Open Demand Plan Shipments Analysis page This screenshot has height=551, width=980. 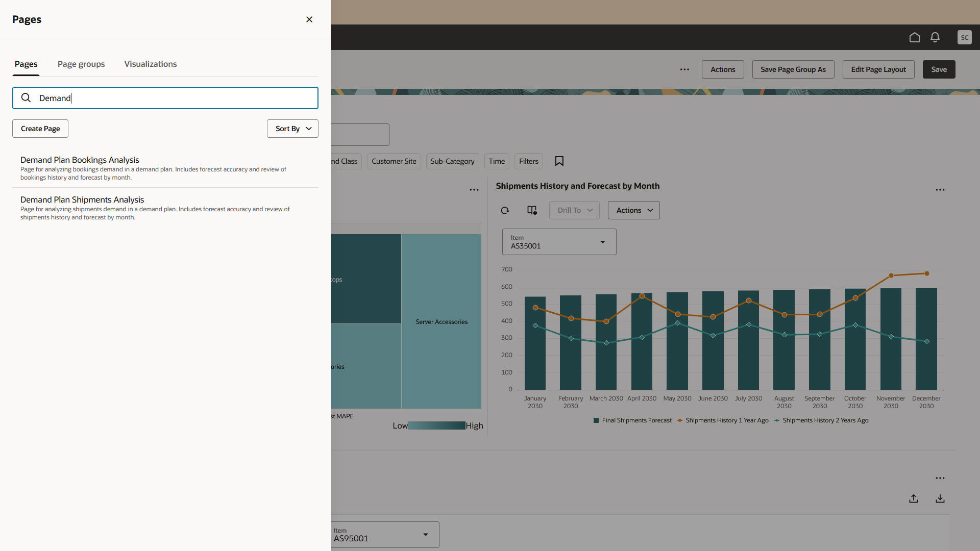coord(82,200)
